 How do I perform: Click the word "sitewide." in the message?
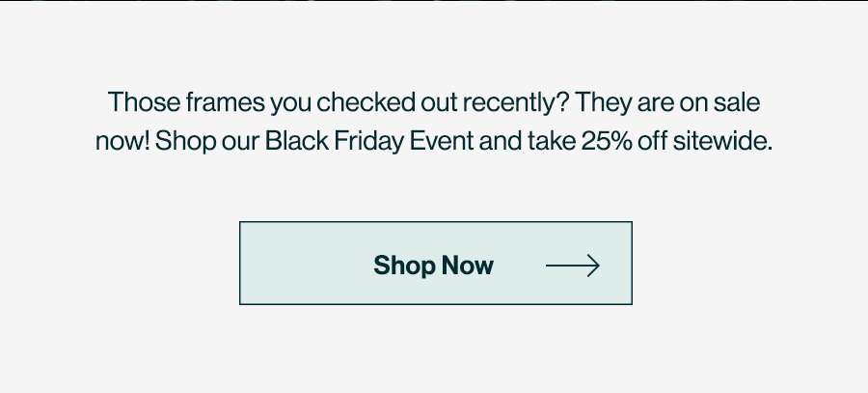[x=722, y=141]
